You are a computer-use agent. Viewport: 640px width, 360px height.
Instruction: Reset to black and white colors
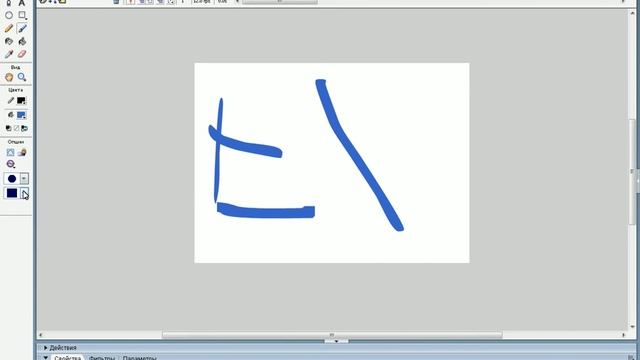[x=9, y=128]
